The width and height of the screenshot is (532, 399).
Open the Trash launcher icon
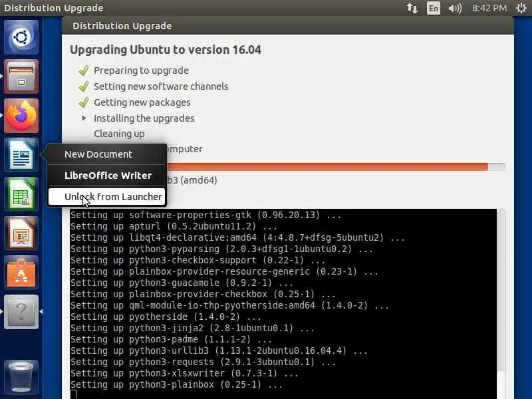[x=21, y=377]
